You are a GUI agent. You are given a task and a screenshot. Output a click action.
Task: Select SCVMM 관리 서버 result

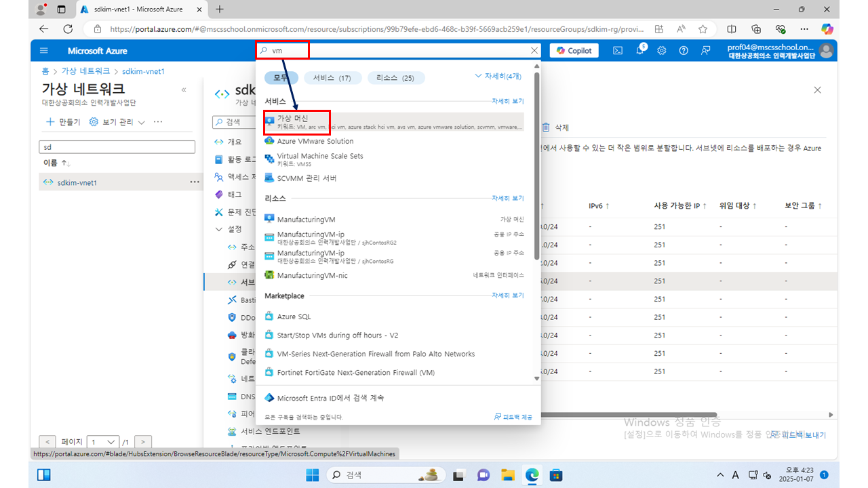coord(307,178)
